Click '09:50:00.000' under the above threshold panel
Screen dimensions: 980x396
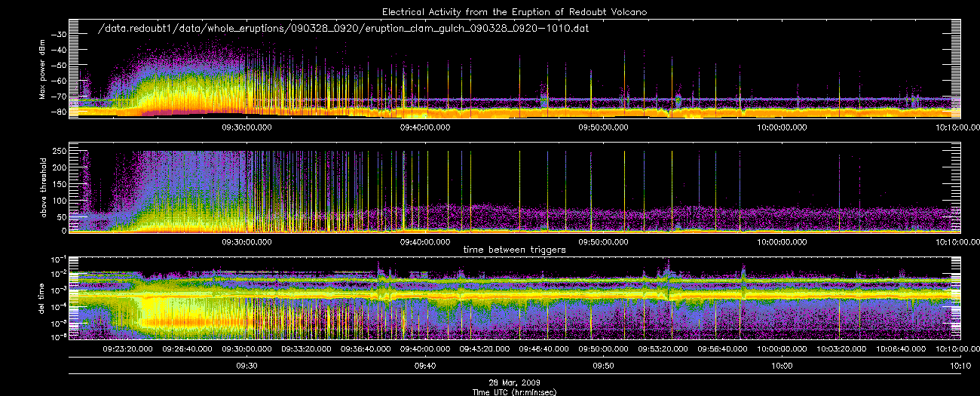tap(604, 242)
